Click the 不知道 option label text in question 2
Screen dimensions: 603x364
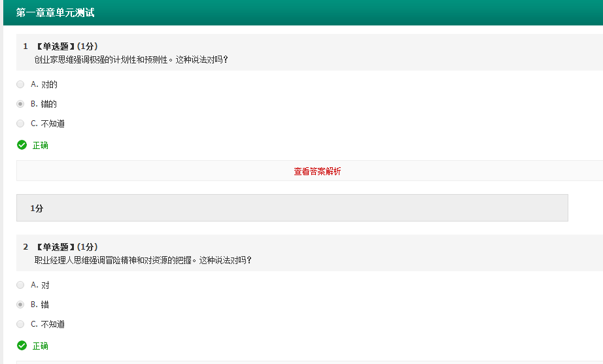coord(53,324)
